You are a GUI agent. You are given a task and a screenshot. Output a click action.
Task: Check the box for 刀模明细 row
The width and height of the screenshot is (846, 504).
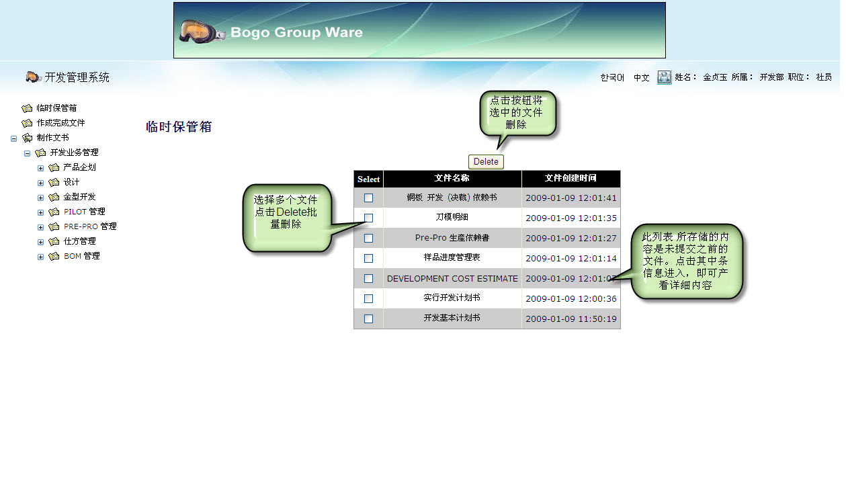click(x=368, y=218)
